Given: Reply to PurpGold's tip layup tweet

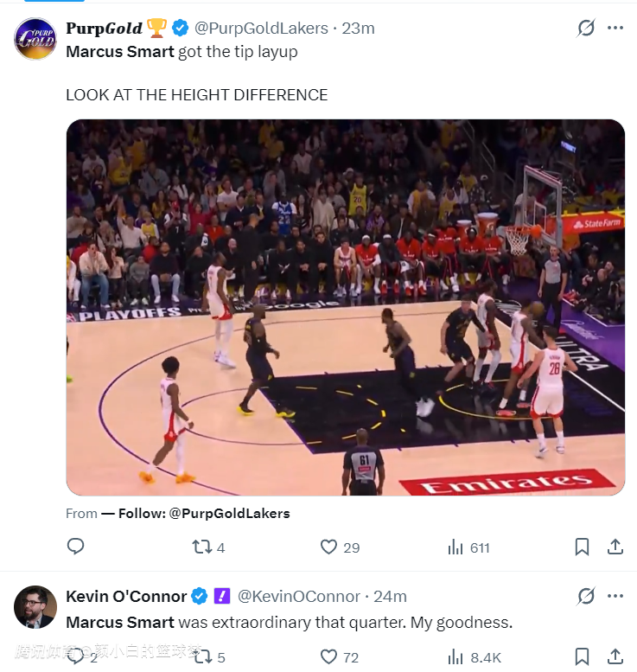Looking at the screenshot, I should pyautogui.click(x=76, y=547).
